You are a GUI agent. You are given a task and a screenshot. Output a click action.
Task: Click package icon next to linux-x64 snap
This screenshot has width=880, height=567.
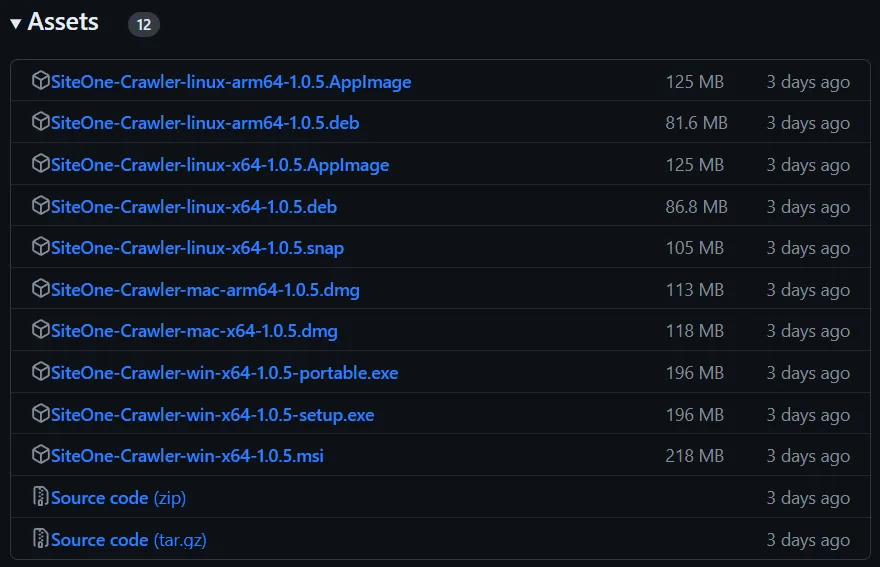point(40,247)
